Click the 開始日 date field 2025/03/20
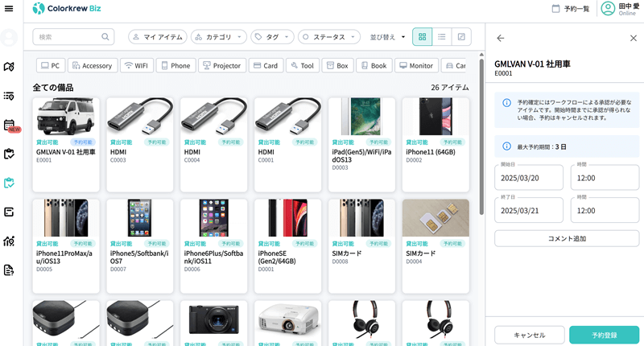Screen dimensions: 644x346 pos(529,177)
